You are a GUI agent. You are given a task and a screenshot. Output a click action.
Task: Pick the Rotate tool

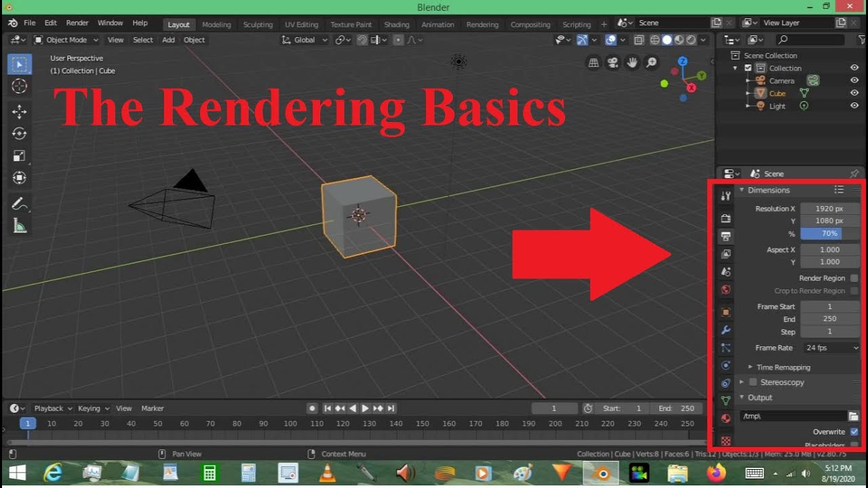click(x=20, y=134)
